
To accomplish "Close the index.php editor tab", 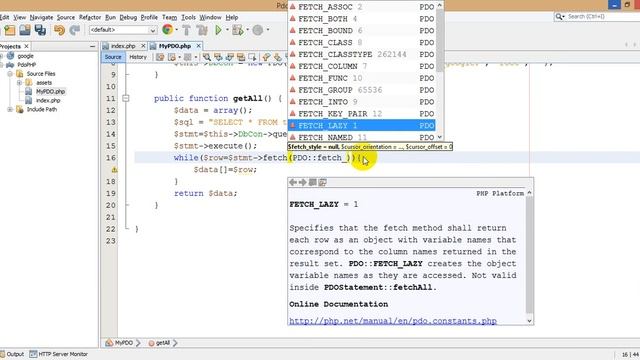I will click(143, 46).
